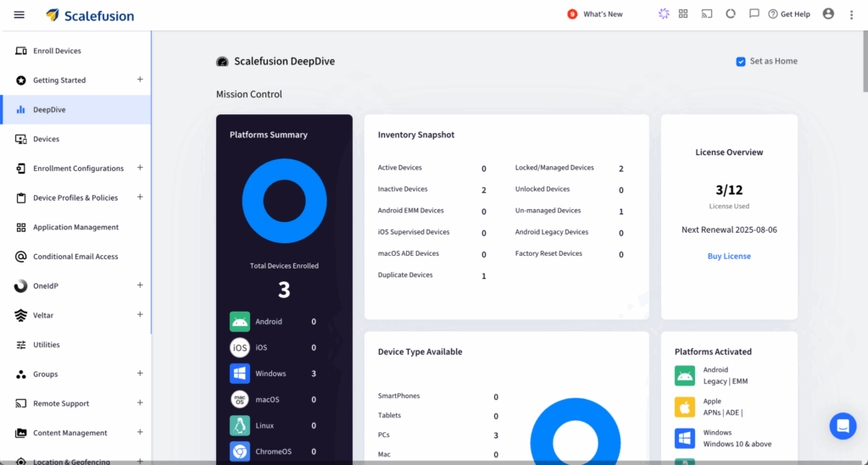Open the hamburger navigation menu
This screenshot has height=465, width=868.
(x=19, y=15)
